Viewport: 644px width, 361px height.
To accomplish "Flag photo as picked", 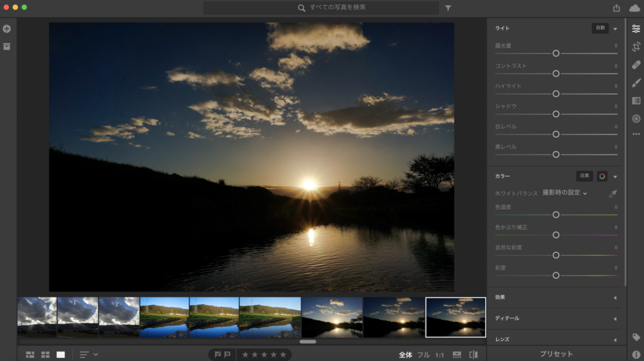I will [x=218, y=355].
